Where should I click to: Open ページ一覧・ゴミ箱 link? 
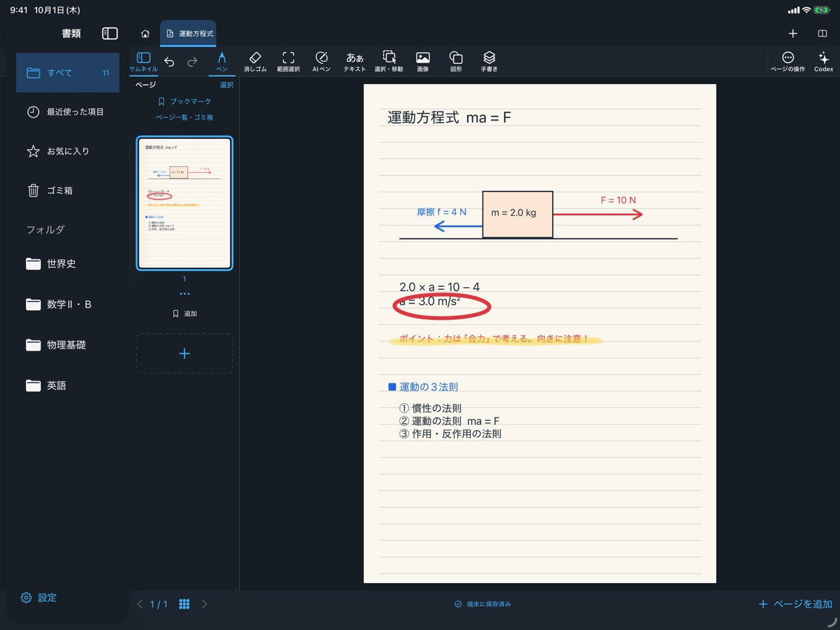pyautogui.click(x=185, y=117)
